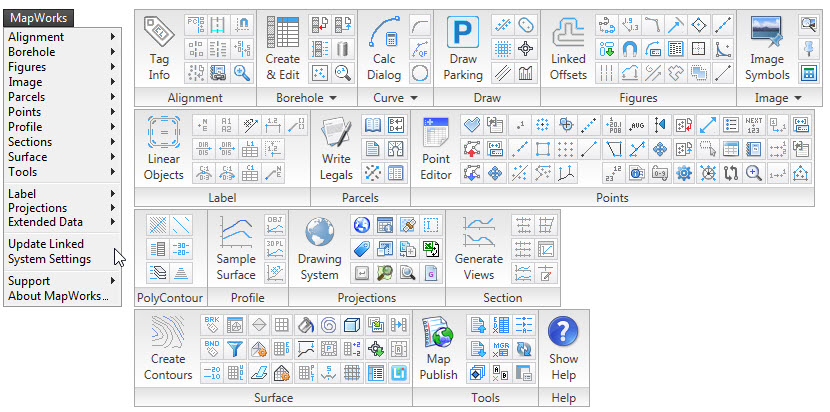This screenshot has height=412, width=830.
Task: Select the spiral icon in Surface panel
Action: [x=328, y=324]
